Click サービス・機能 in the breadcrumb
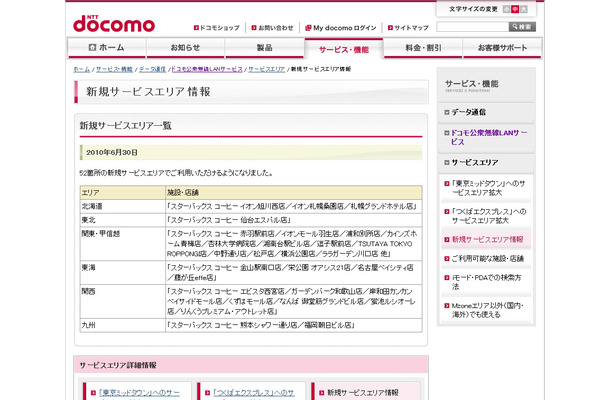The width and height of the screenshot is (610, 400). click(x=114, y=69)
